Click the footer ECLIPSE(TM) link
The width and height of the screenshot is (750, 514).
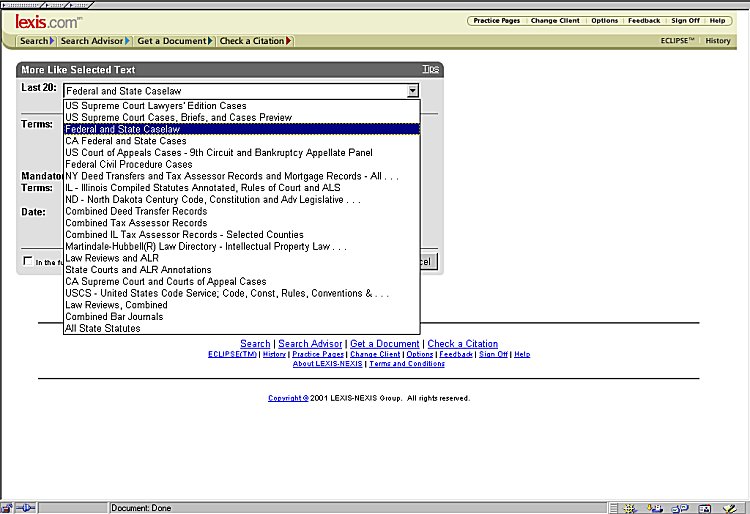[232, 354]
